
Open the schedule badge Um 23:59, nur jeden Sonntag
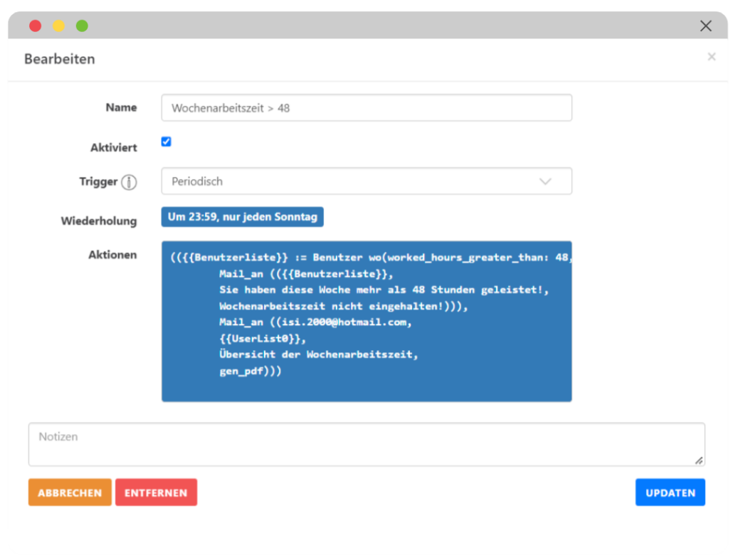pyautogui.click(x=243, y=217)
